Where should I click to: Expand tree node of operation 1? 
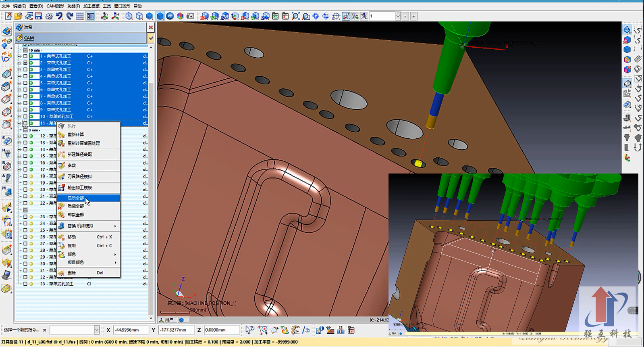[19, 56]
